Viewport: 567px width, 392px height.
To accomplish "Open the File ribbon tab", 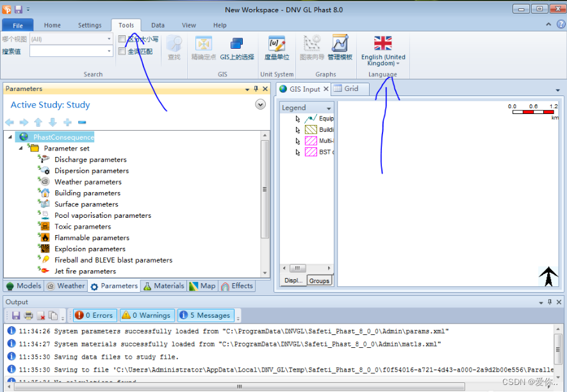I will [x=18, y=26].
